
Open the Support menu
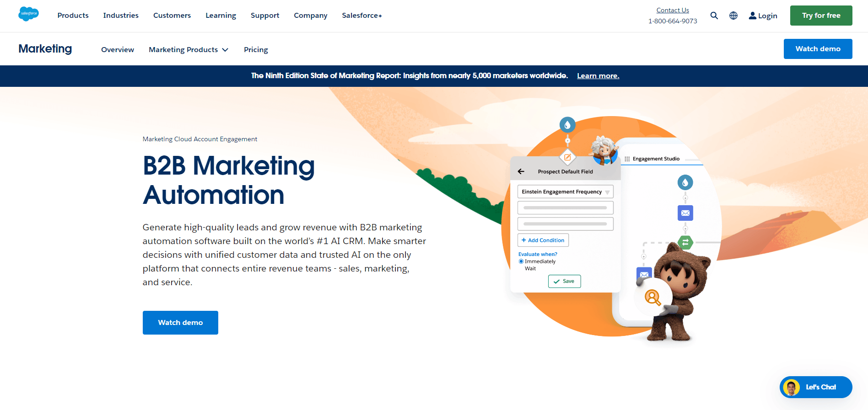coord(265,15)
